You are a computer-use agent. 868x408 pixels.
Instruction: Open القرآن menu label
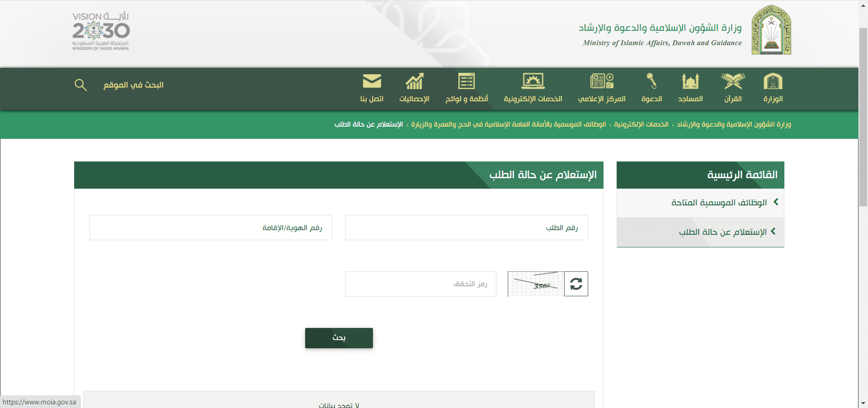[x=733, y=99]
